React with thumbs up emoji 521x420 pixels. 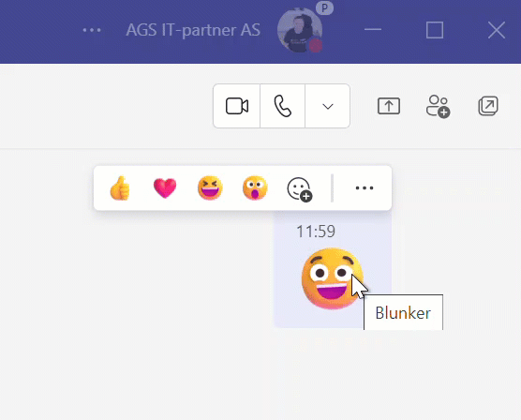coord(120,187)
